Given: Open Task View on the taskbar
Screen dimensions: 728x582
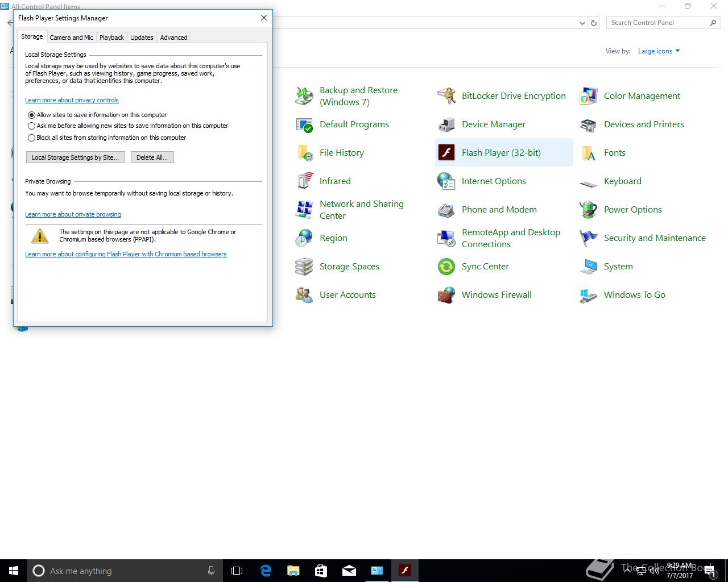Looking at the screenshot, I should click(237, 571).
